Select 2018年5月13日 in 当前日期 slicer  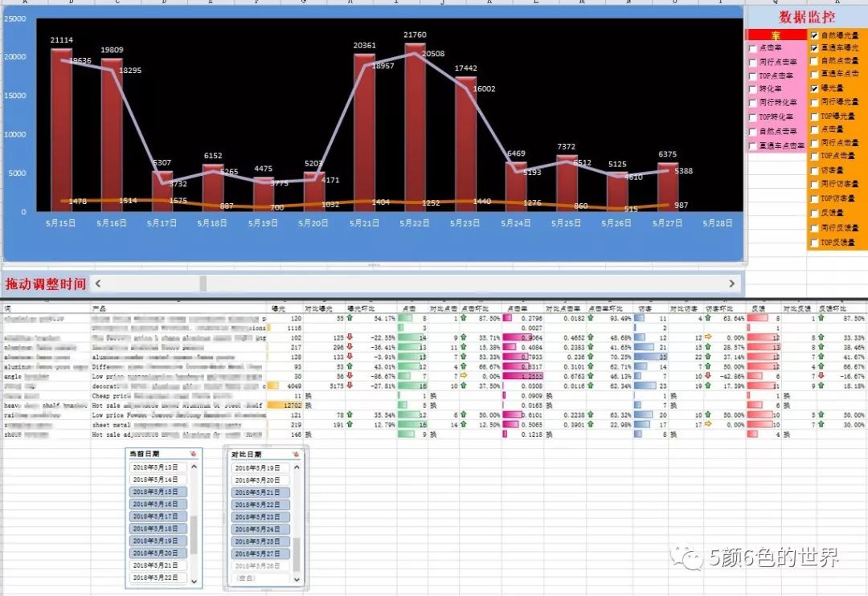(157, 467)
